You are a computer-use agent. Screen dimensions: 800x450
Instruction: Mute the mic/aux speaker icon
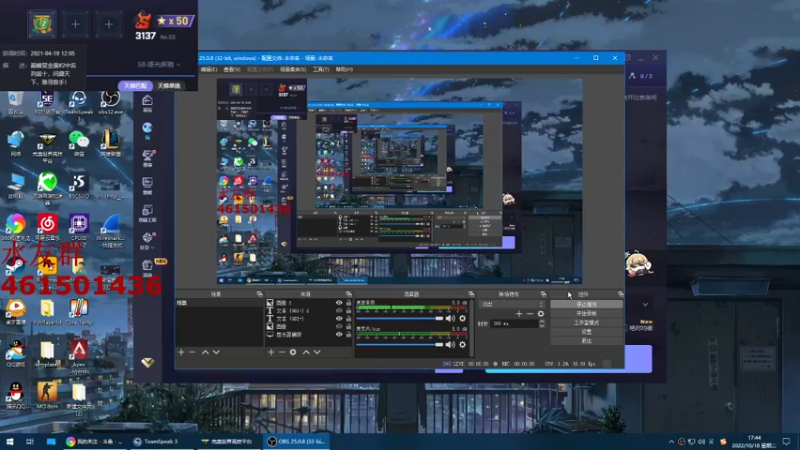pyautogui.click(x=450, y=344)
